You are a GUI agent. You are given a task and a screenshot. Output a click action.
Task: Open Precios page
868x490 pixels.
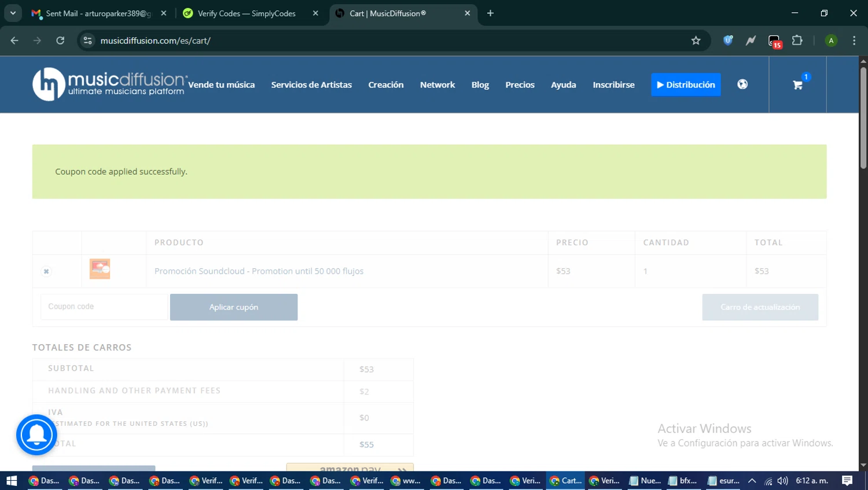pyautogui.click(x=520, y=84)
